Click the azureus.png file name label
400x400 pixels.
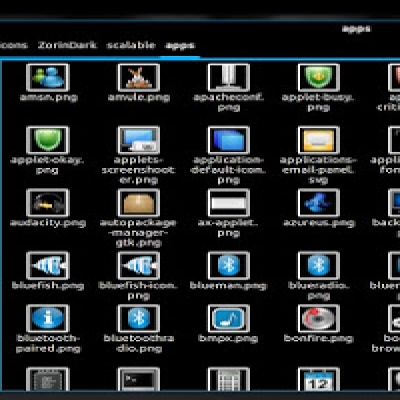coord(319,223)
